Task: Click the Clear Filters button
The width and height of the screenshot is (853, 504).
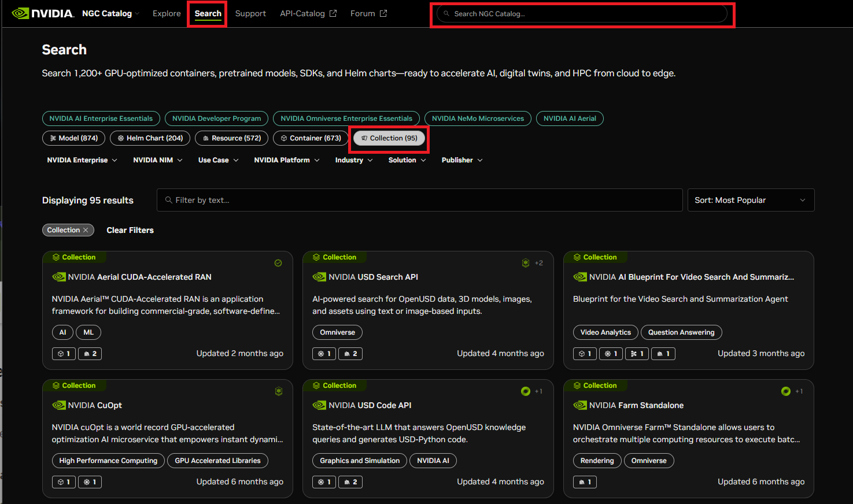Action: point(130,230)
